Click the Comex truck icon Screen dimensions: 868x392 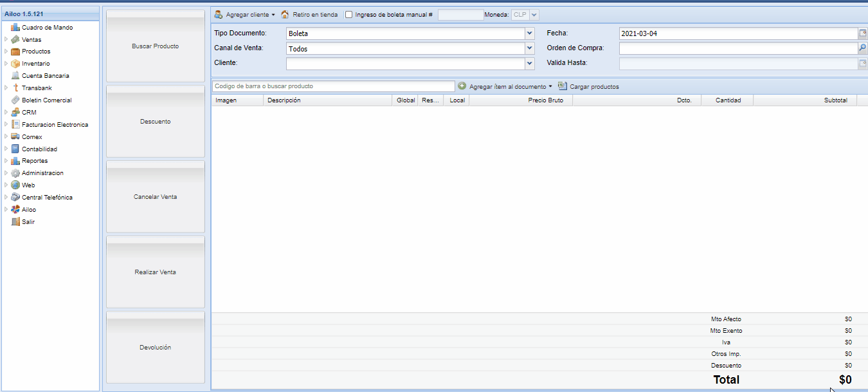[x=15, y=136]
